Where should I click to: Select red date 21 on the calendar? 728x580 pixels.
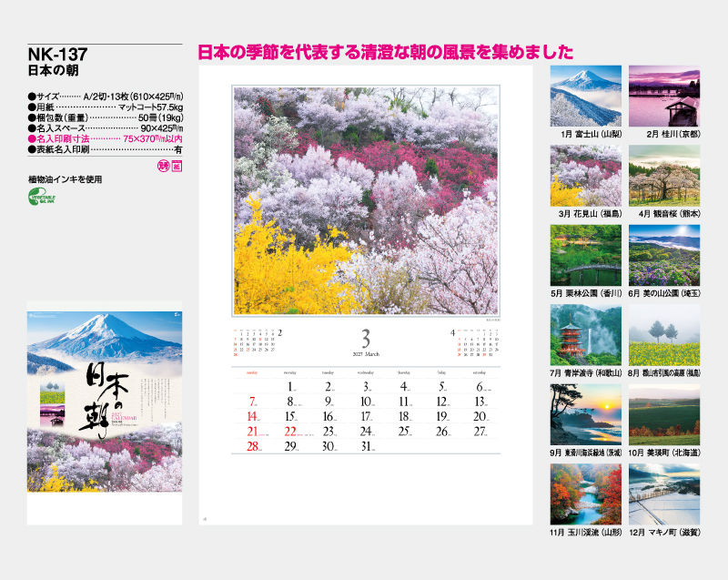coord(253,432)
